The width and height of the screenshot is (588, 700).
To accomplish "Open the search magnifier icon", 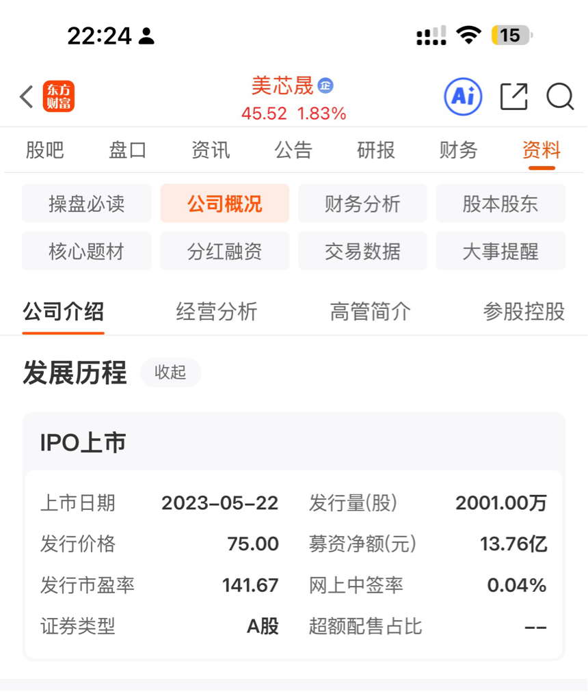I will [561, 96].
